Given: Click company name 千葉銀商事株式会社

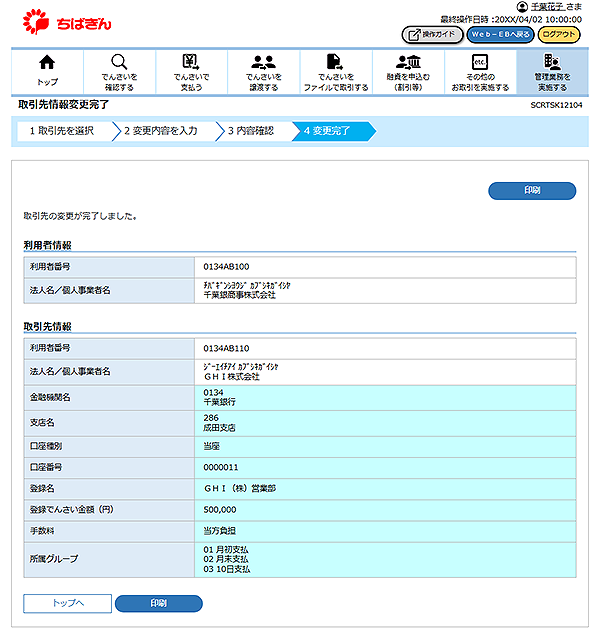Looking at the screenshot, I should tap(239, 295).
